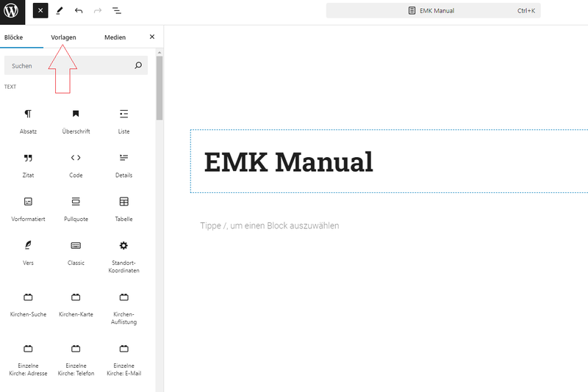588x392 pixels.
Task: Insert Einzelne Kirche: E-Mail block
Action: tap(123, 360)
